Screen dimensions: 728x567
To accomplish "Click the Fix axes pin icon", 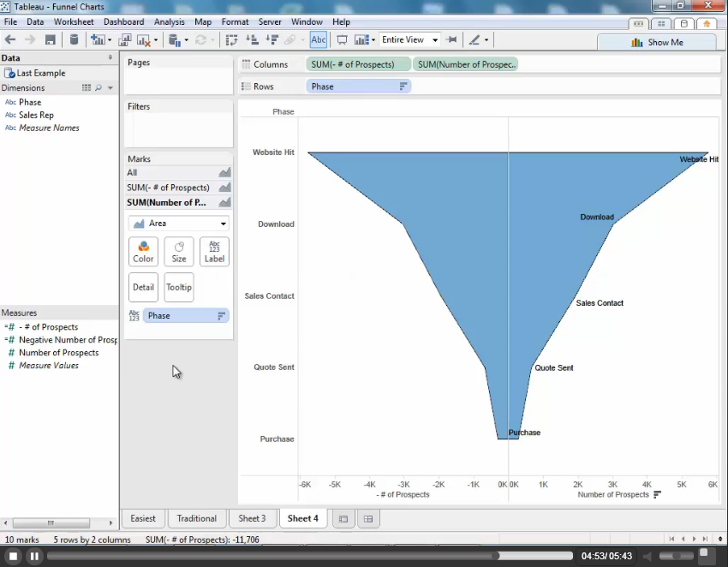I will (x=451, y=40).
